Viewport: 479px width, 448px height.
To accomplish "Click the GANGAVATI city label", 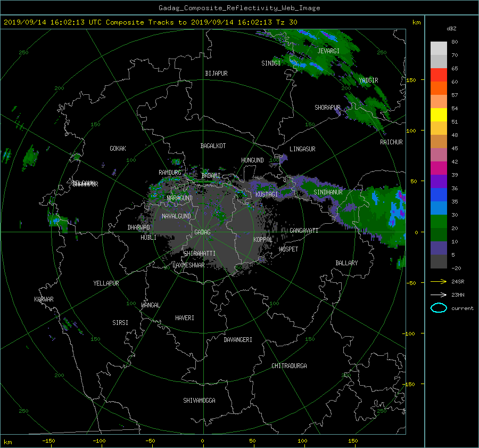I will (x=304, y=231).
